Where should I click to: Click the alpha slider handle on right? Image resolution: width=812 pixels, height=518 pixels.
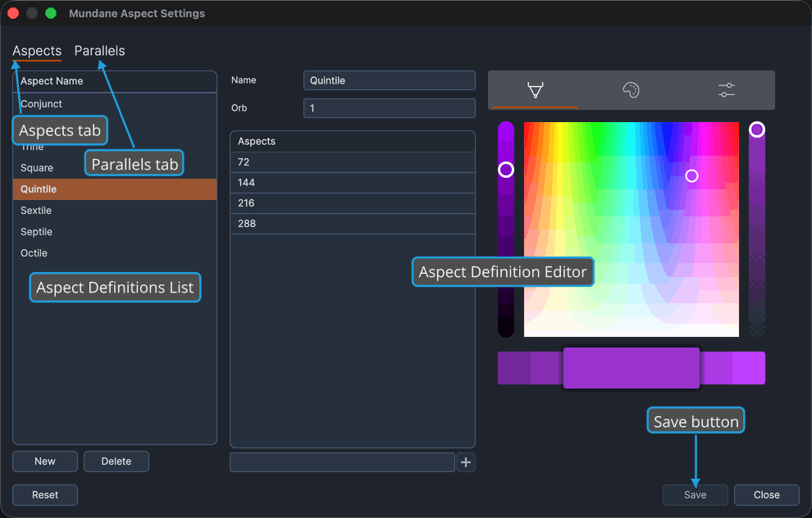[x=757, y=129]
